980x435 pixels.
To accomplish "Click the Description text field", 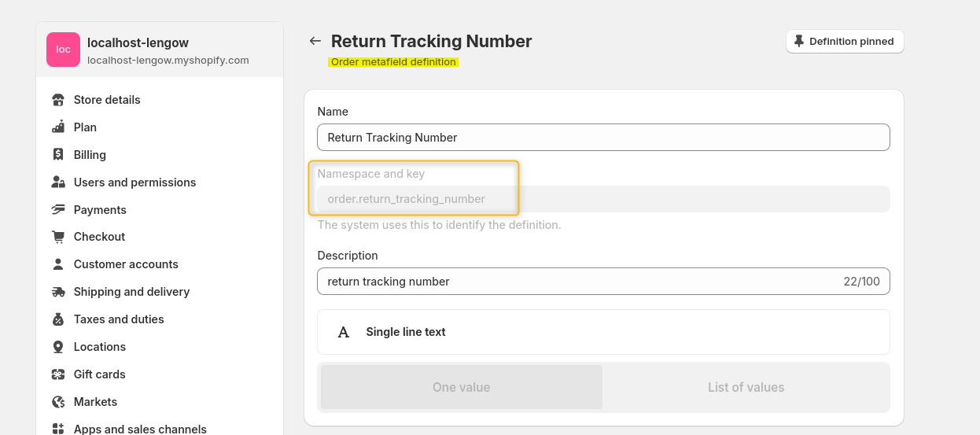I will coord(578,282).
